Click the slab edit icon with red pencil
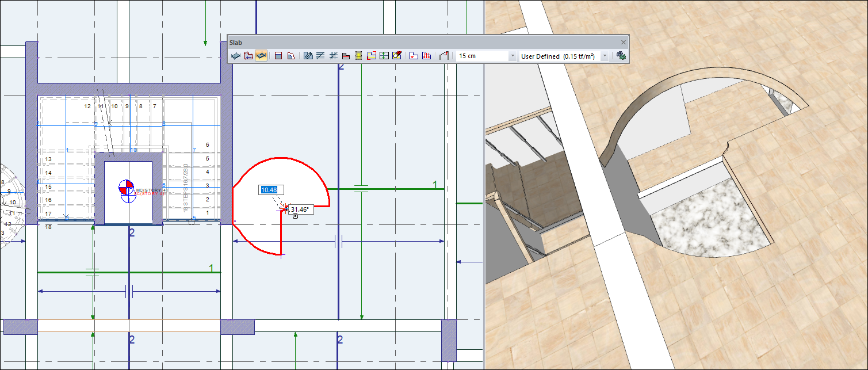868x370 pixels. pos(397,56)
